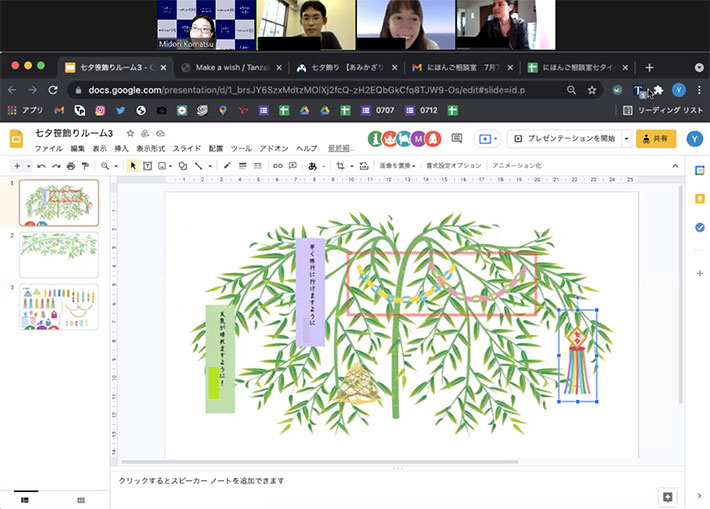
Task: Select the purple tanzaku strip on the slide
Action: click(310, 291)
